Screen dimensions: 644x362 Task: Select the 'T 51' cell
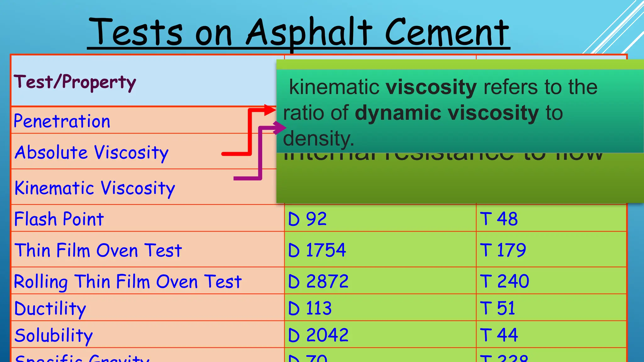click(551, 308)
